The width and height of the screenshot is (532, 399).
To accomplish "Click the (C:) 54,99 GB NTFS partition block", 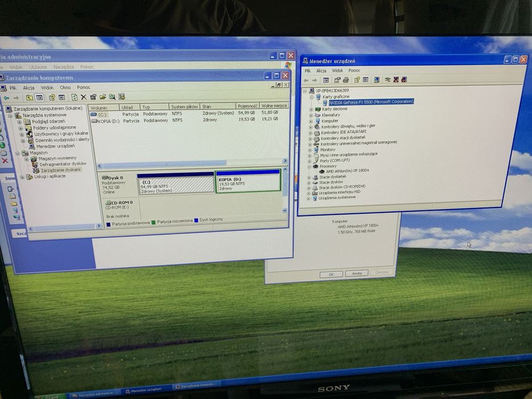I will click(176, 185).
